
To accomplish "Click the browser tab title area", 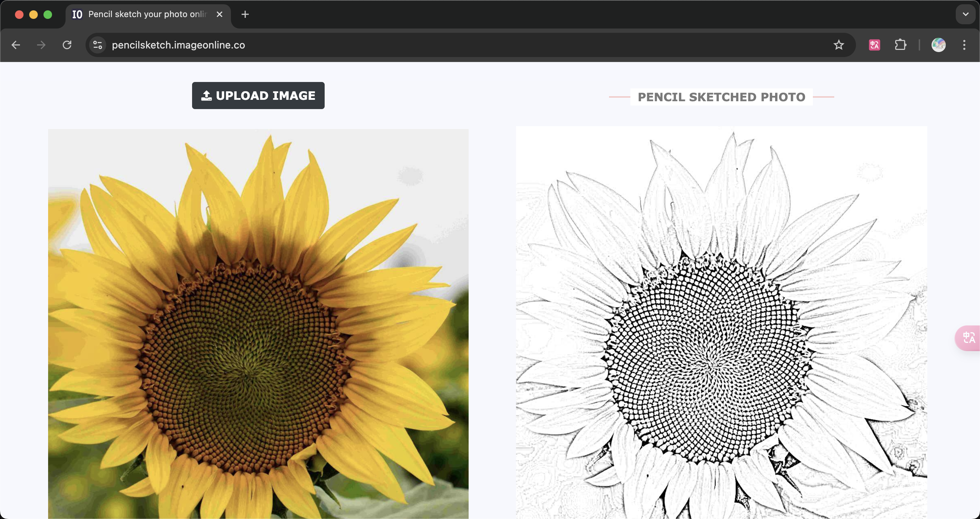I will pyautogui.click(x=146, y=14).
